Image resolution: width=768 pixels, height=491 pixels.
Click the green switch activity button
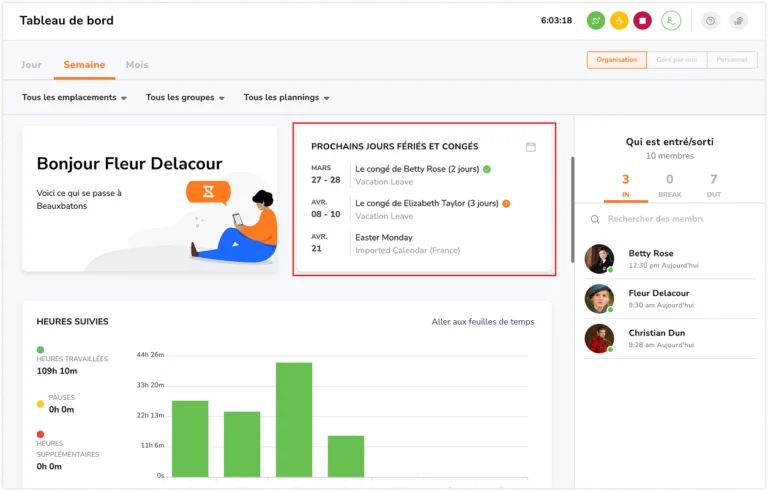click(596, 21)
